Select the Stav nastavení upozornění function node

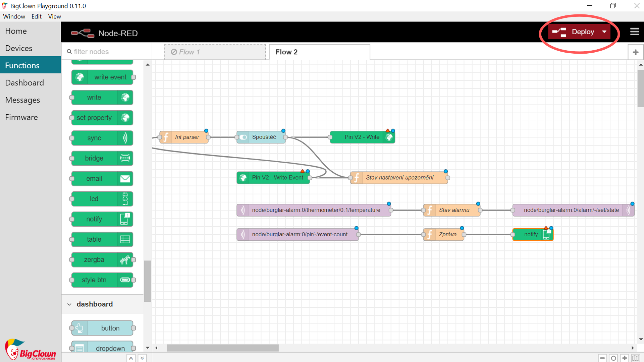click(399, 178)
